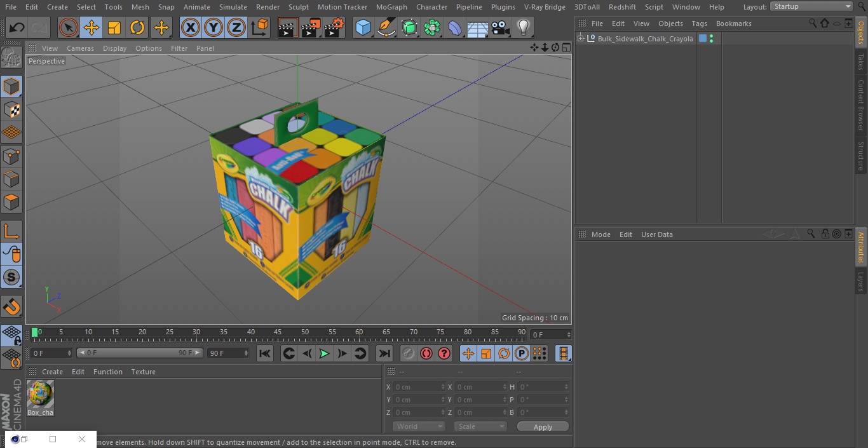Render the active view
This screenshot has width=868, height=448.
click(288, 27)
